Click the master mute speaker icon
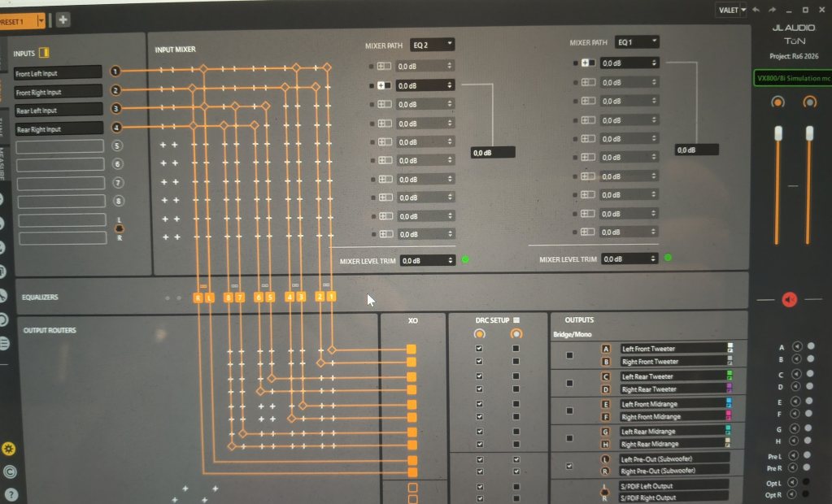Screen dimensions: 832x504 point(789,299)
